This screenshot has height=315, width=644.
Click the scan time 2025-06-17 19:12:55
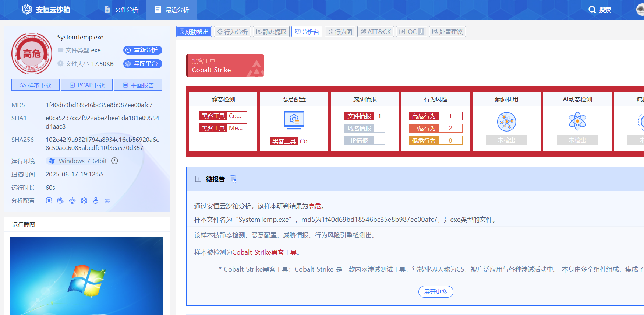[75, 174]
